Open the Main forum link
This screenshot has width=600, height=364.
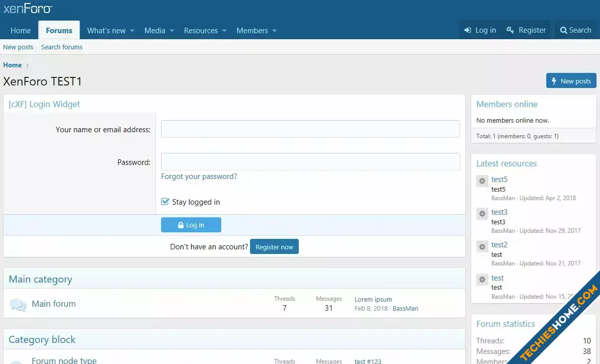click(54, 304)
